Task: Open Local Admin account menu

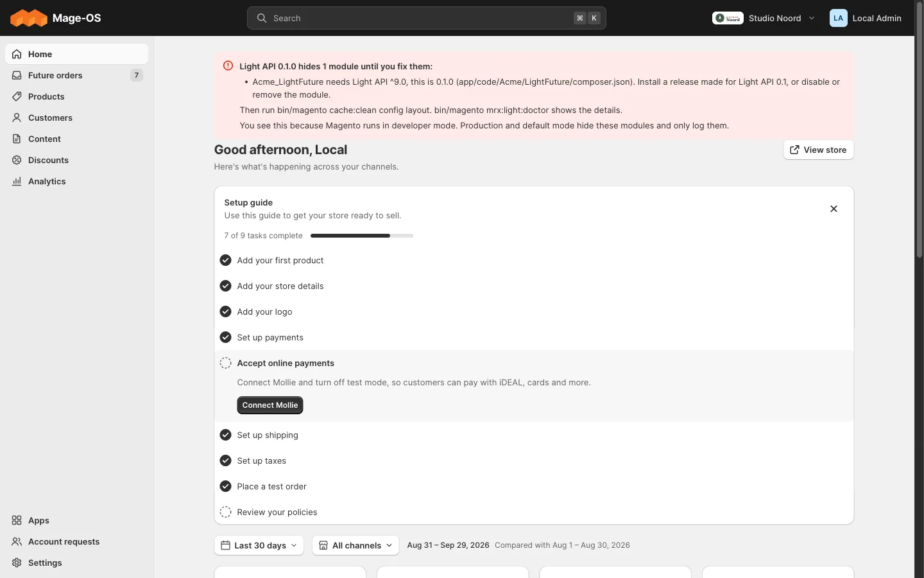Action: pos(866,18)
